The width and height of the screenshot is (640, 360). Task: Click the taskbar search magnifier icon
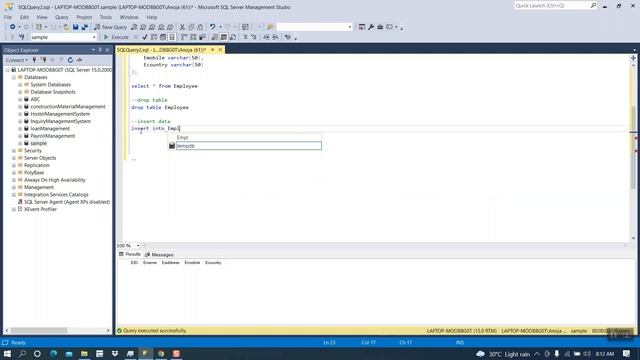pos(22,353)
